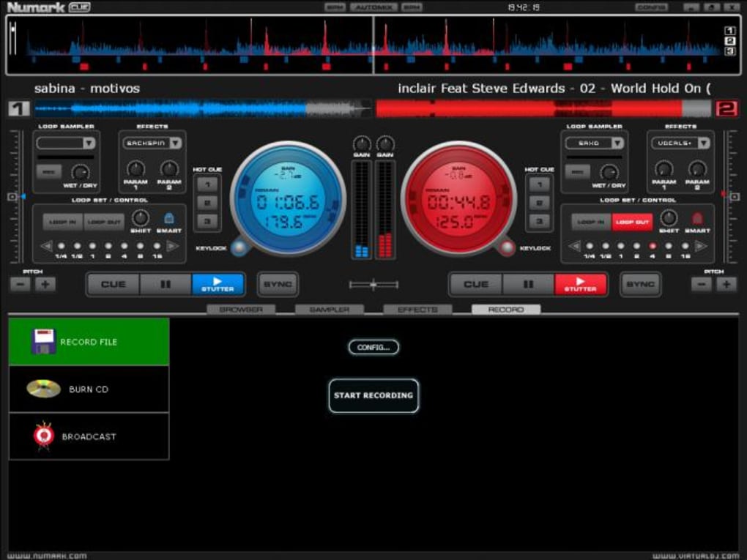Switch to the Sampler tab

330,310
